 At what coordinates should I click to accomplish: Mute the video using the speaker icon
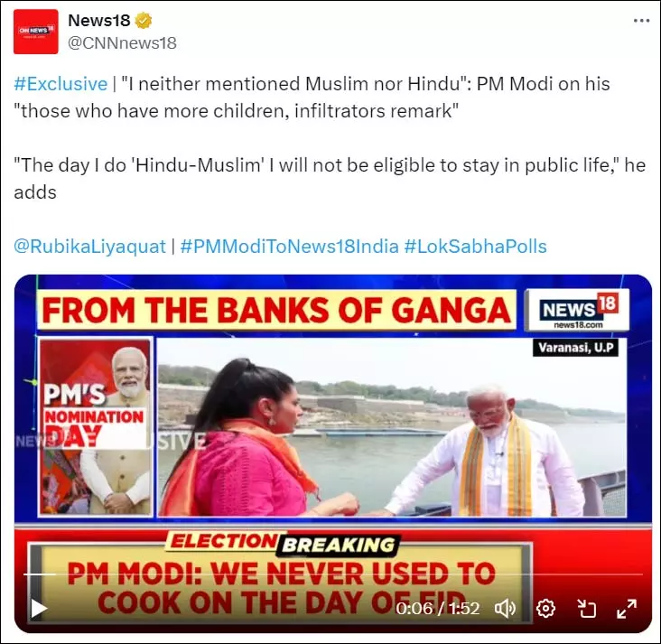[505, 609]
